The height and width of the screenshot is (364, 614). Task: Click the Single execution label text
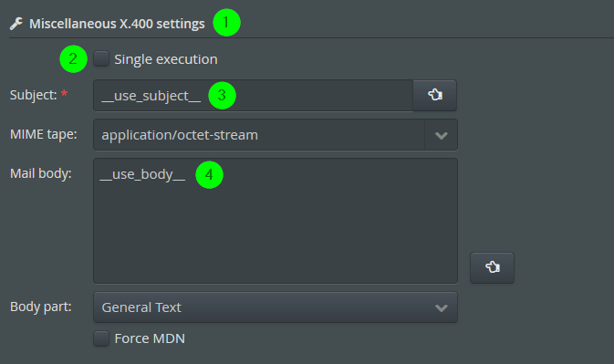point(166,59)
